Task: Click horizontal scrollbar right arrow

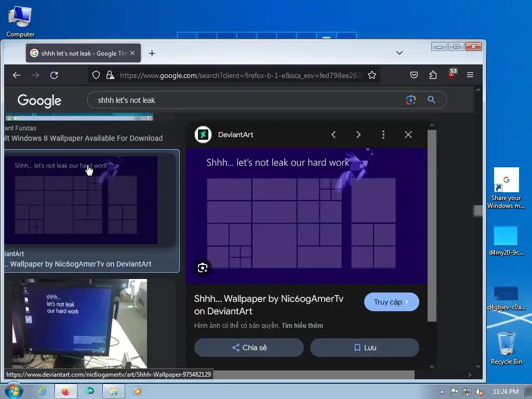Action: pos(470,375)
